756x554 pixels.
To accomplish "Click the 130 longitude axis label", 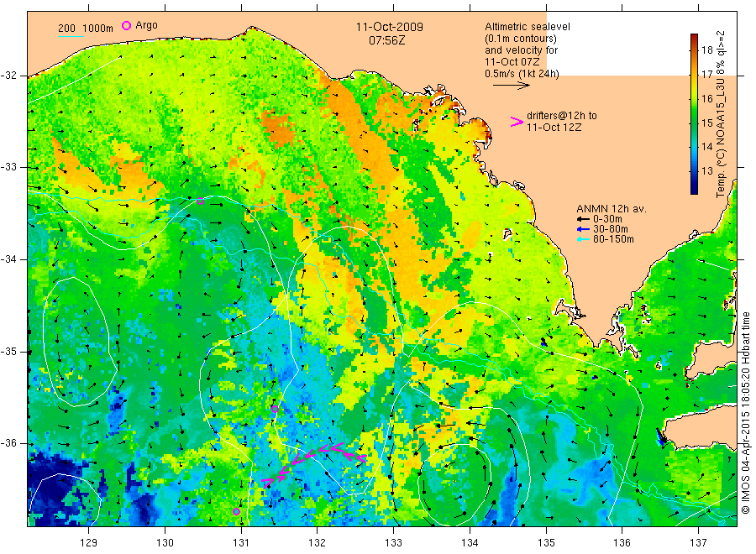I will [x=165, y=543].
